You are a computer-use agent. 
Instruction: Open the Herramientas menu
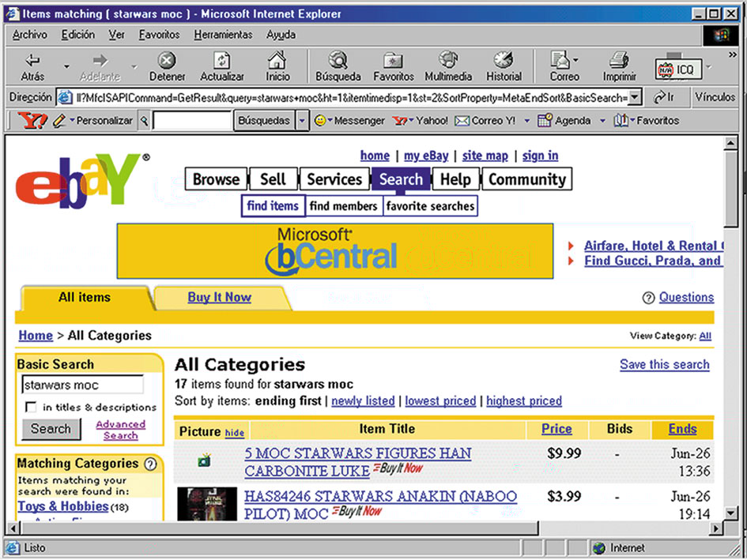pyautogui.click(x=223, y=35)
